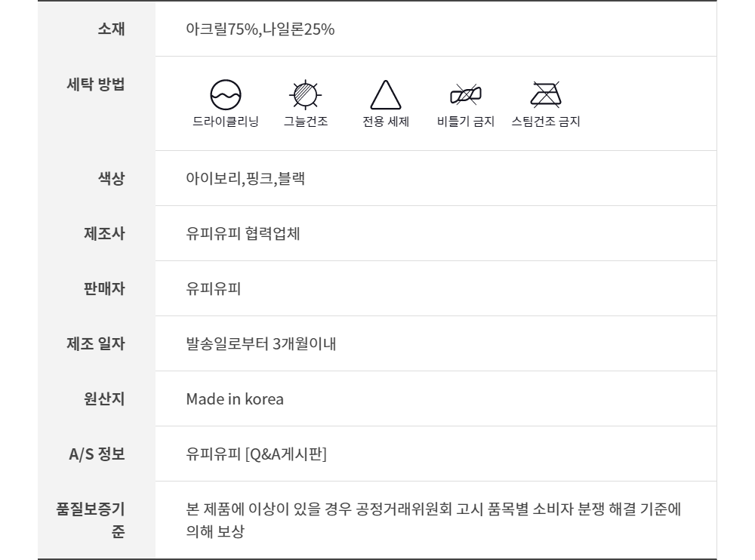Click the 스팀건조 금지 caption text
This screenshot has height=560, width=755.
pos(545,122)
